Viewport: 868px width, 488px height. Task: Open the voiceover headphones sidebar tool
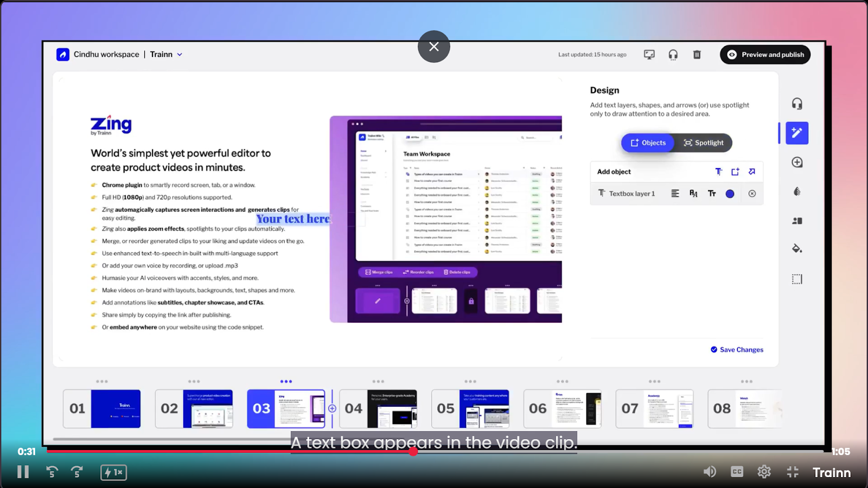[797, 104]
